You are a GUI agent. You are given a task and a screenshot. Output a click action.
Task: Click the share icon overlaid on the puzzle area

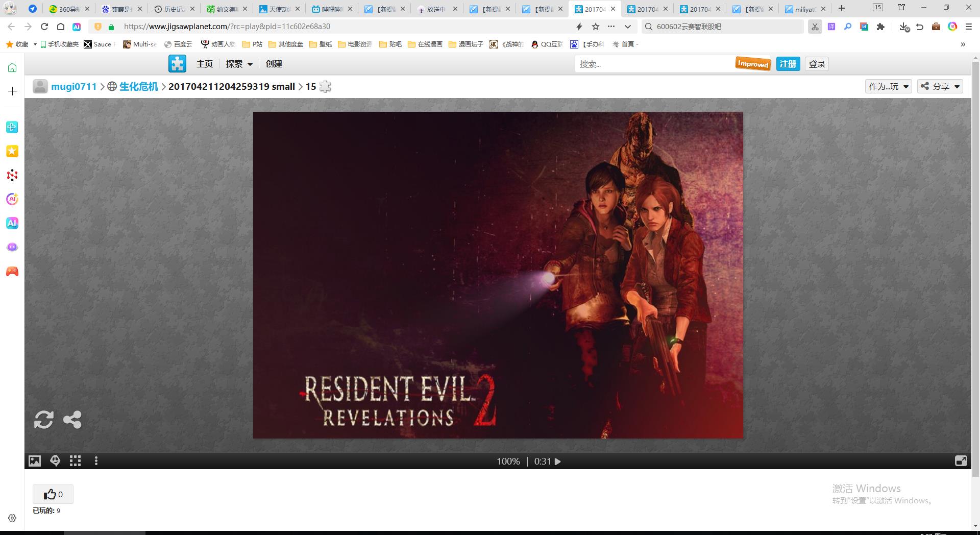pos(72,420)
